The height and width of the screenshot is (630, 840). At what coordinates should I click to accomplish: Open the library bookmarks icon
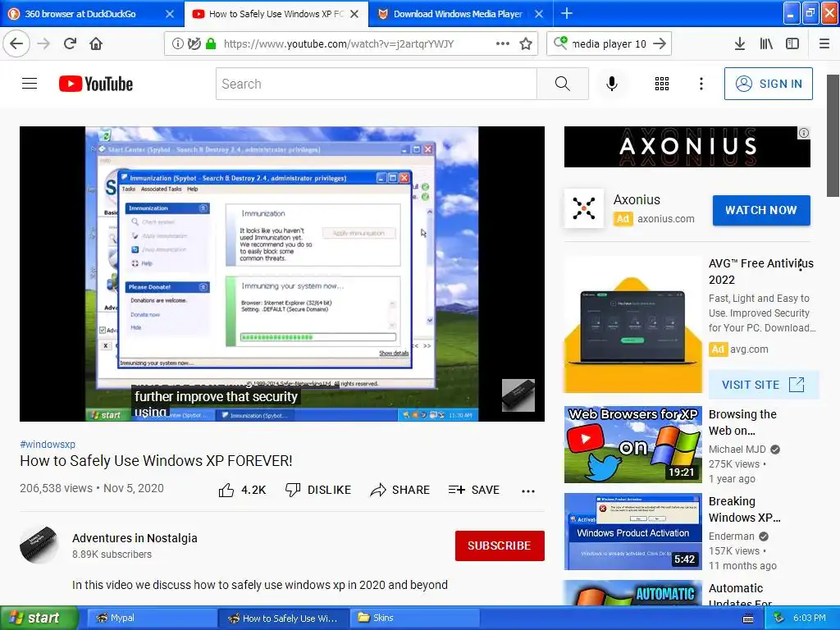pyautogui.click(x=766, y=43)
